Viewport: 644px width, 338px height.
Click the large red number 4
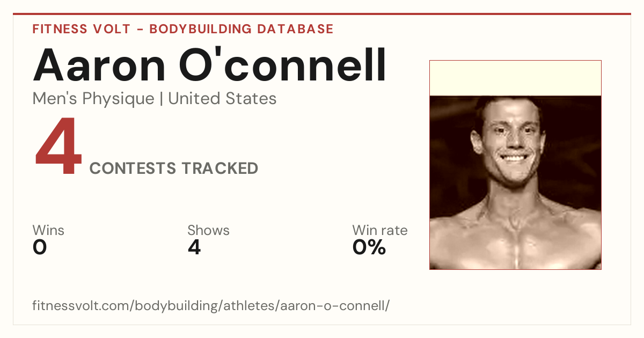(58, 147)
